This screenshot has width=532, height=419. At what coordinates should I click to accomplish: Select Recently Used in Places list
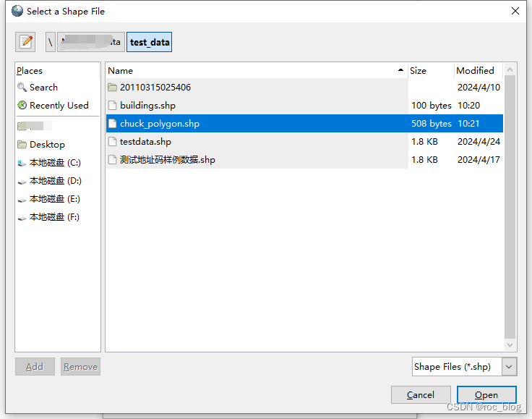[x=57, y=105]
